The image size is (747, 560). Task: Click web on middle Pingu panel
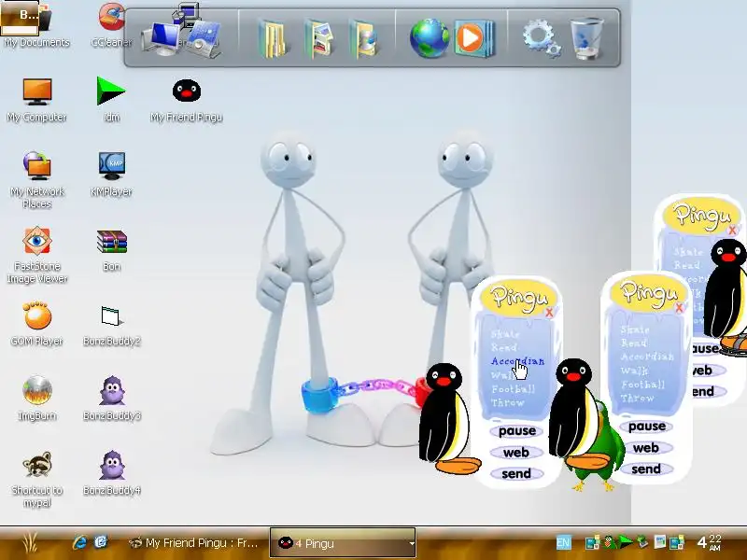click(646, 448)
